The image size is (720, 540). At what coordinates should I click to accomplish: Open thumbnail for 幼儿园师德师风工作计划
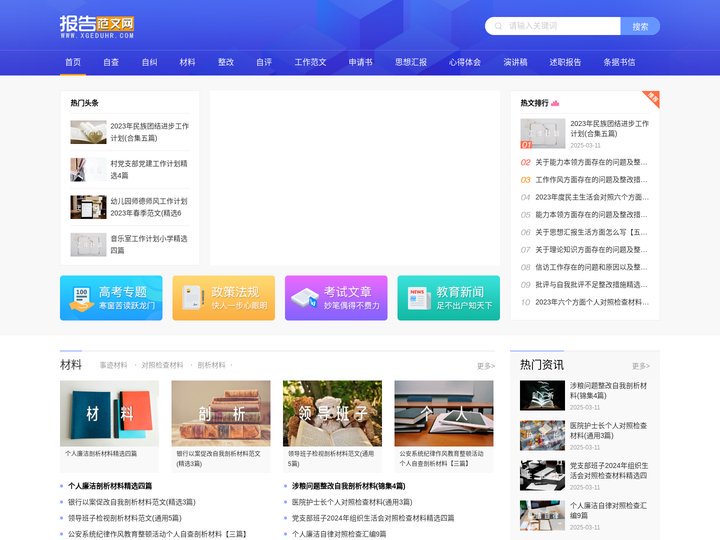88,207
